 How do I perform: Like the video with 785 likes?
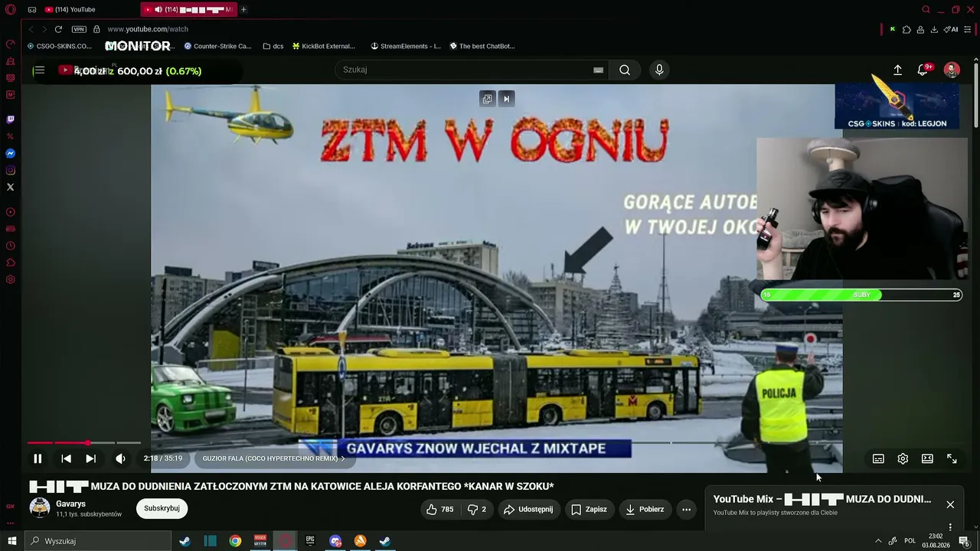pos(440,509)
